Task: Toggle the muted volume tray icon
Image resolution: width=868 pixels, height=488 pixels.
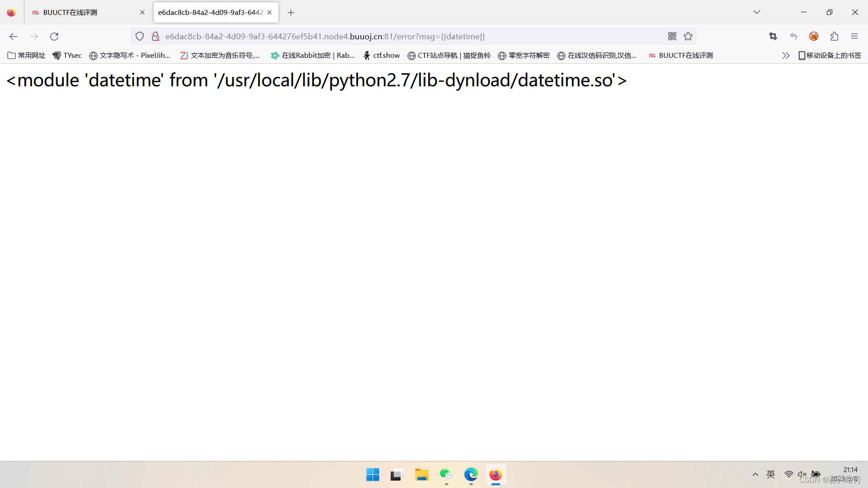Action: pos(802,474)
